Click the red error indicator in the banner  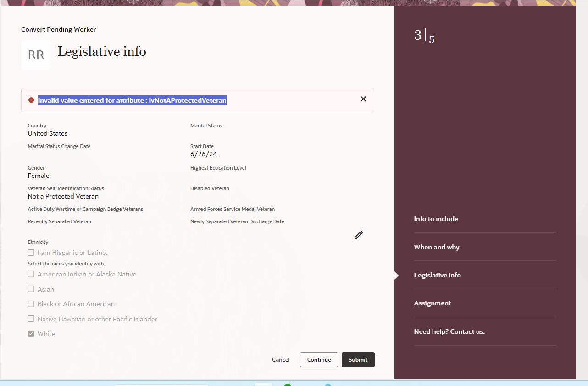pyautogui.click(x=31, y=99)
